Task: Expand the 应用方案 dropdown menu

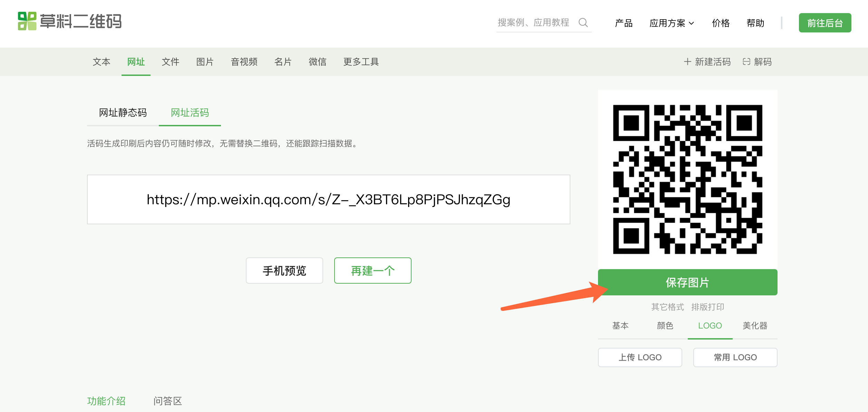Action: [x=672, y=23]
